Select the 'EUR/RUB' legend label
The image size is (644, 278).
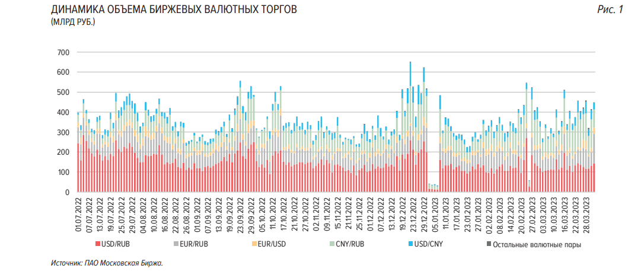[193, 244]
